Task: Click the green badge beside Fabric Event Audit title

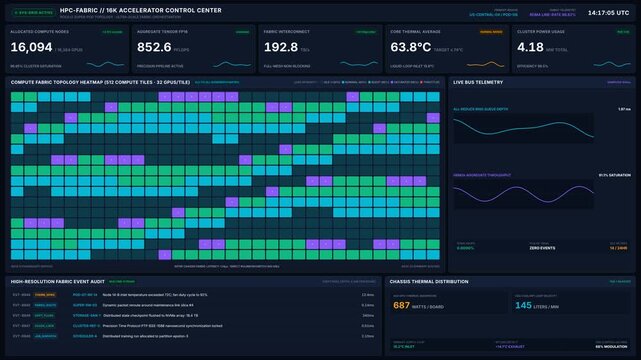Action: pyautogui.click(x=122, y=282)
